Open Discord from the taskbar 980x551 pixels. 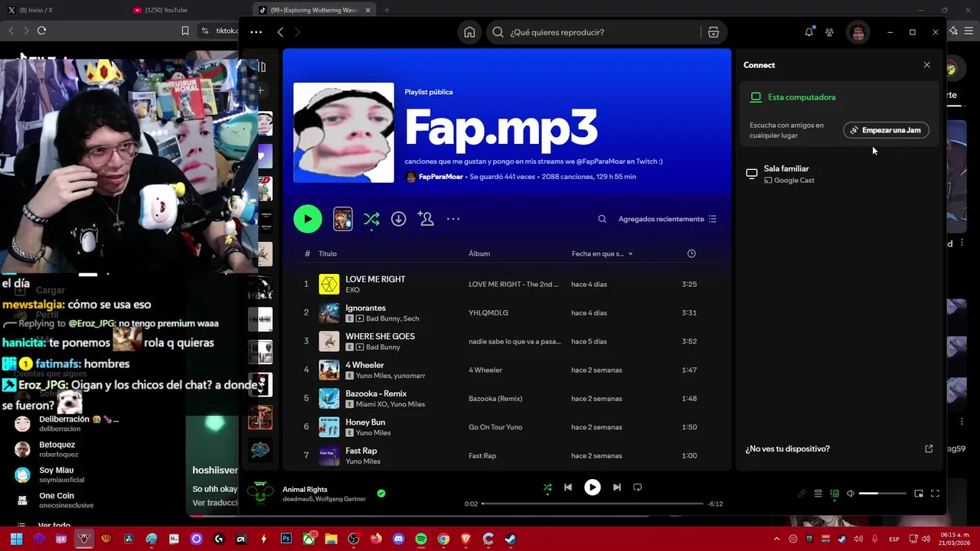[398, 539]
